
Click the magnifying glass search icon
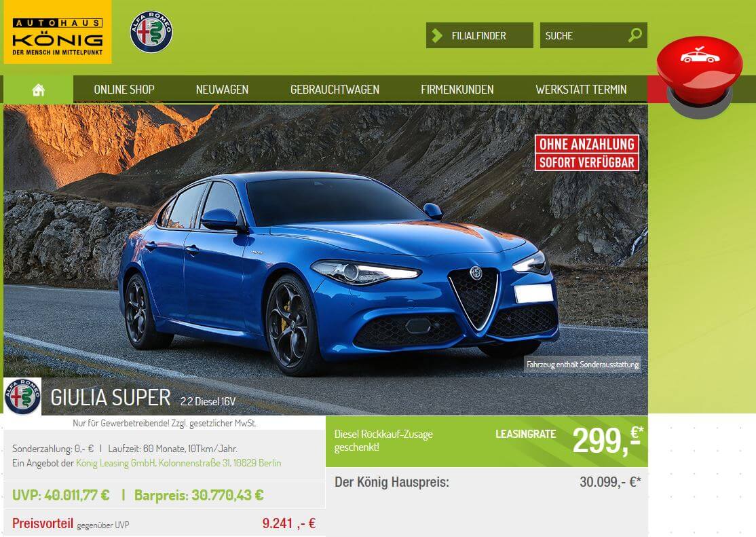pyautogui.click(x=635, y=35)
